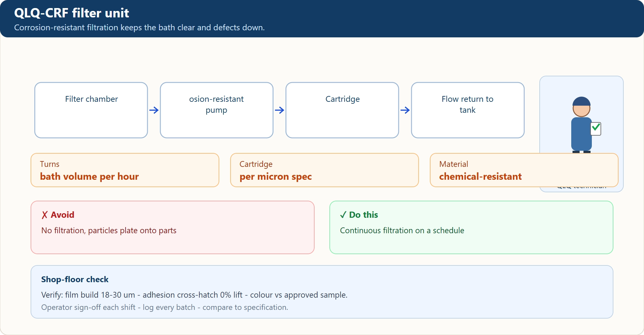Image resolution: width=644 pixels, height=335 pixels.
Task: Select the osion-resistant pump box
Action: point(217,110)
